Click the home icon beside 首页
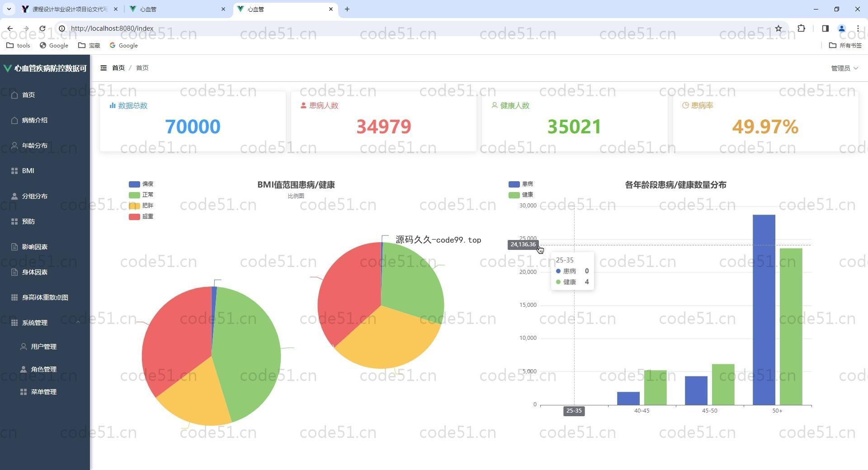Screen dimensions: 868x470 click(14, 95)
